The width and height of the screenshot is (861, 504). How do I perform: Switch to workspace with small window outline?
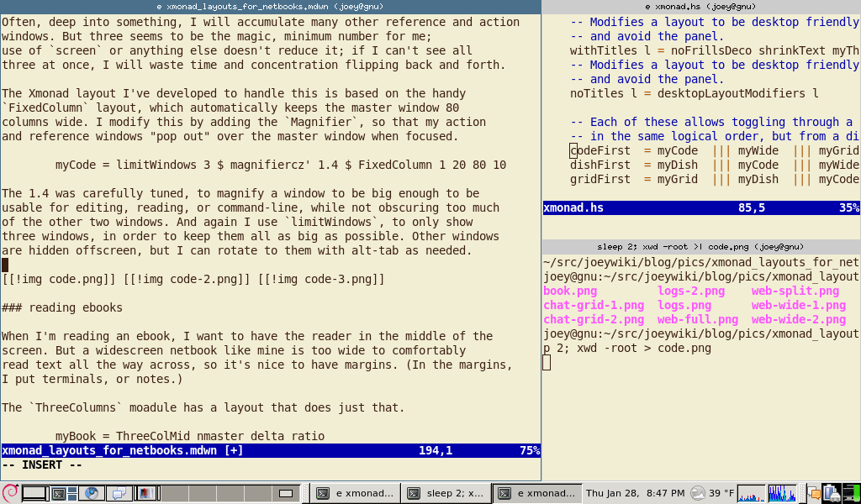click(286, 493)
